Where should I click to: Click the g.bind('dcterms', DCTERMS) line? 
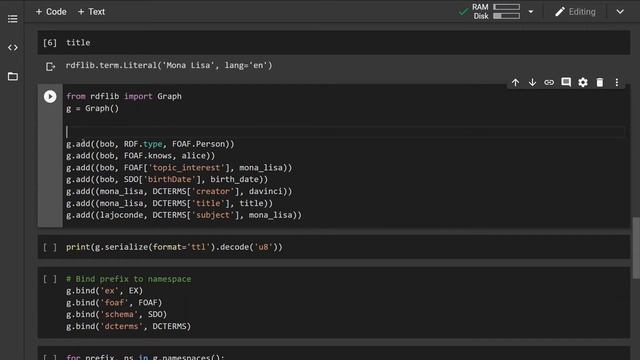tap(129, 326)
